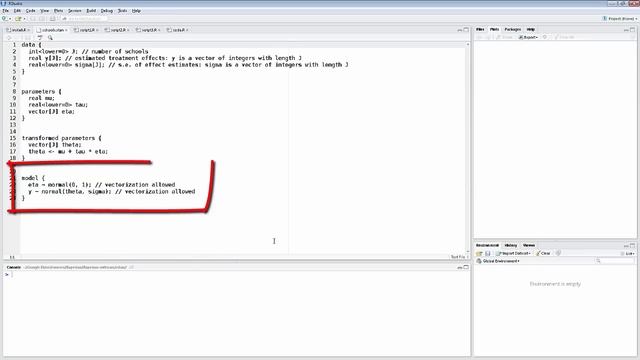The image size is (640, 360).
Task: Click the Clear workspace button
Action: [x=543, y=253]
